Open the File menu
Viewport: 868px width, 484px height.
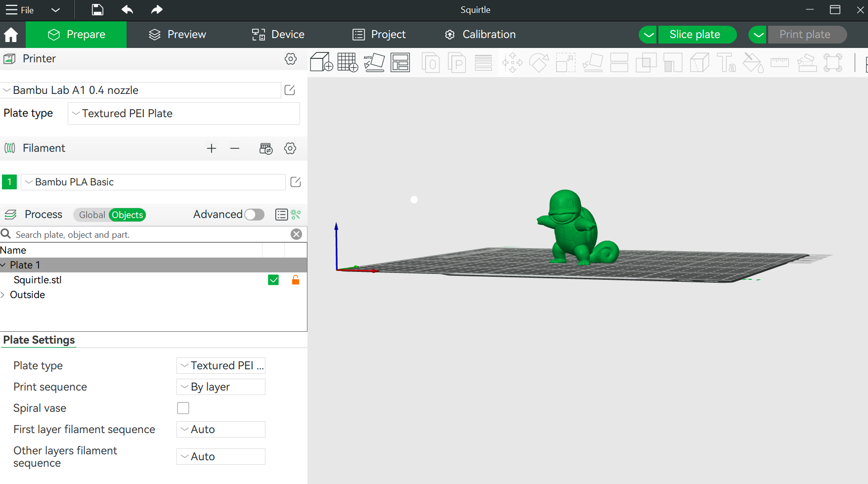click(x=20, y=10)
